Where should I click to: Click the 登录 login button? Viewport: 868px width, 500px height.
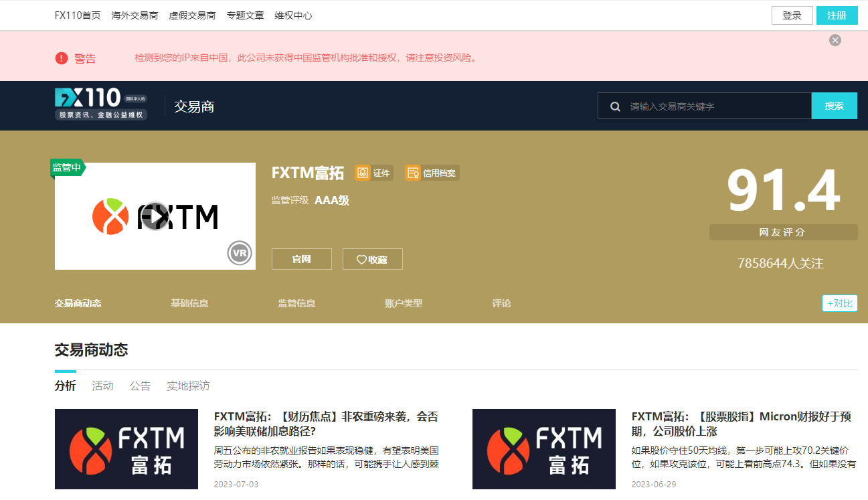click(792, 15)
